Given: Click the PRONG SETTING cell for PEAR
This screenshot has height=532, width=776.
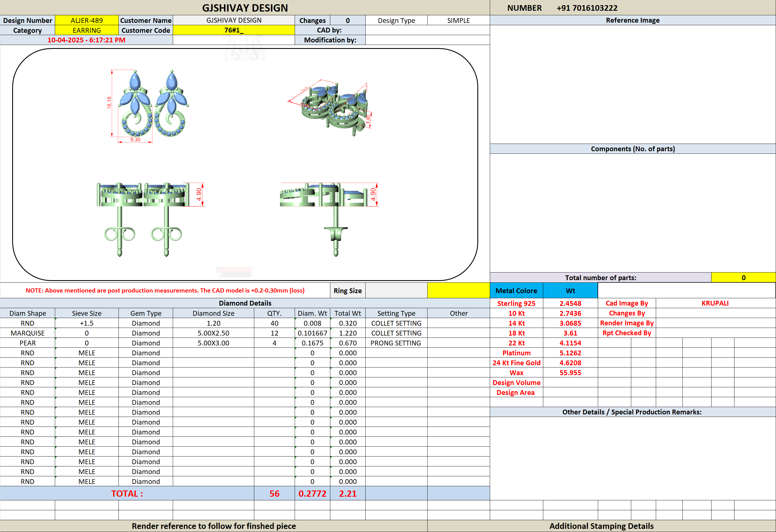Looking at the screenshot, I should [396, 343].
